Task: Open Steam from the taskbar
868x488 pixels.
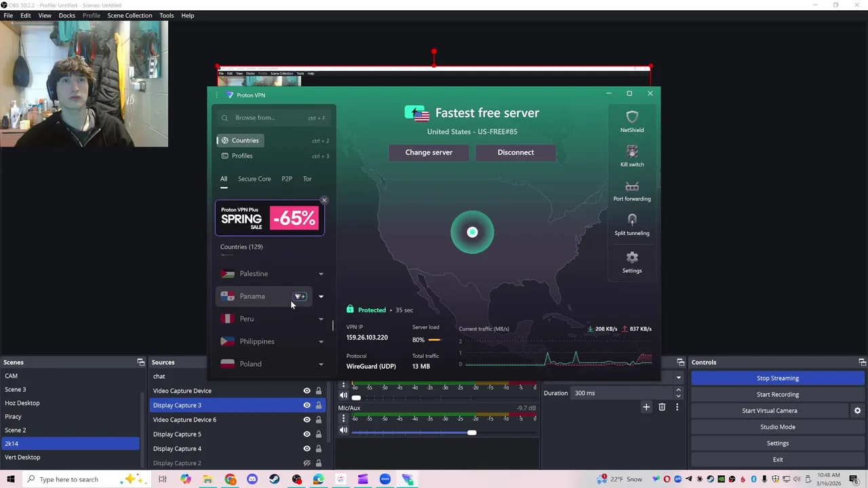Action: tap(274, 479)
